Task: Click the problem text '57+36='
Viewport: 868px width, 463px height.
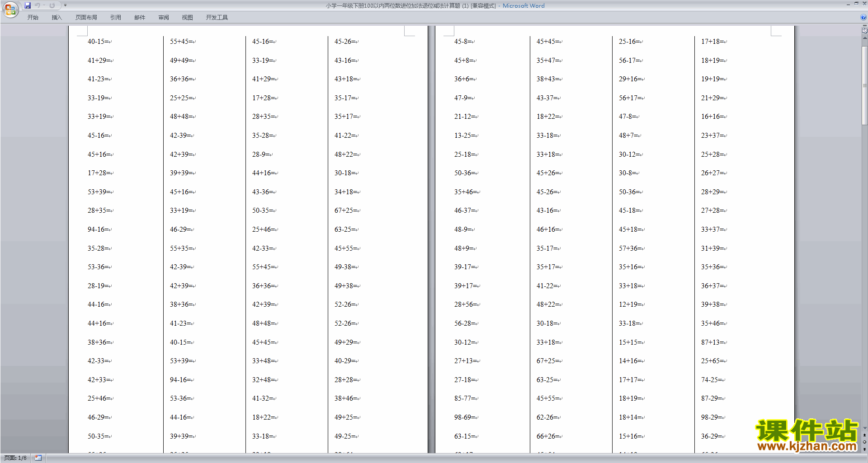Action: click(630, 248)
